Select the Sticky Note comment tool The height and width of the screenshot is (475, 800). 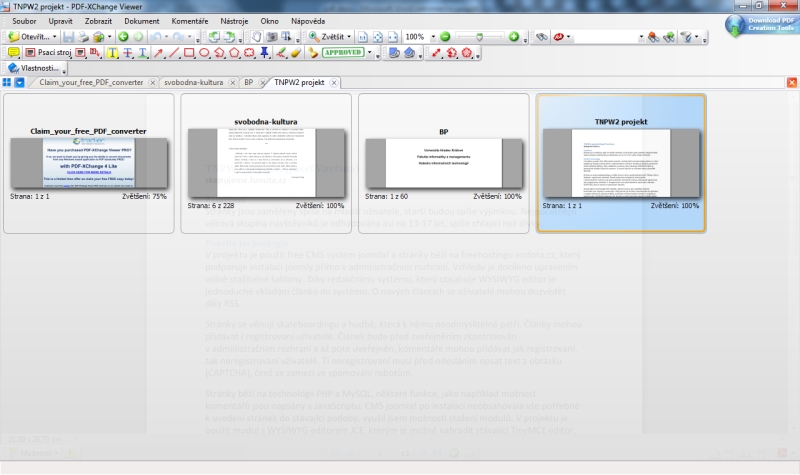[x=14, y=53]
